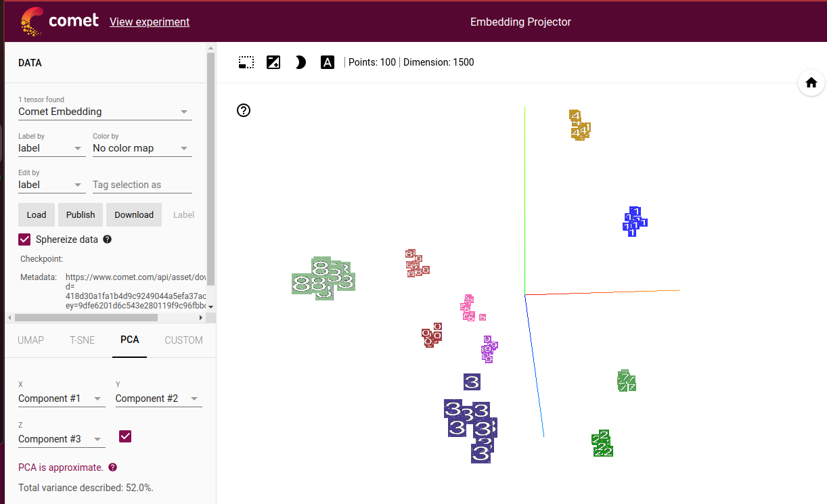827x504 pixels.
Task: Click the help question mark in the viewport
Action: 244,110
